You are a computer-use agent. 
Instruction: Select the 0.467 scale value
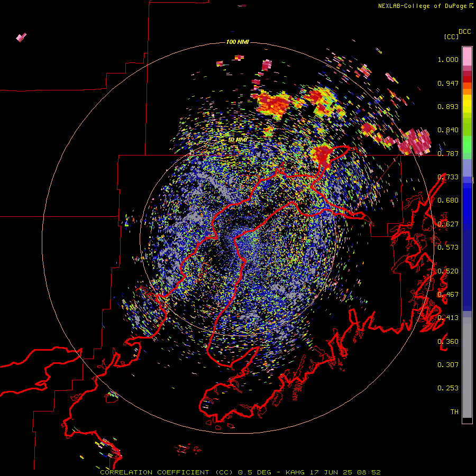click(x=448, y=295)
